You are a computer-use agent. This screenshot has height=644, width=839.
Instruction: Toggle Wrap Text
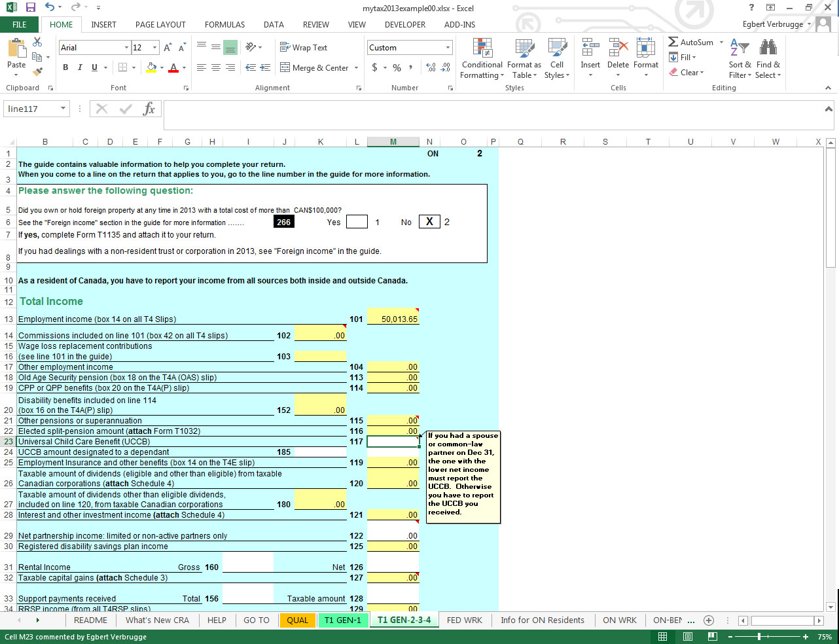(x=304, y=47)
